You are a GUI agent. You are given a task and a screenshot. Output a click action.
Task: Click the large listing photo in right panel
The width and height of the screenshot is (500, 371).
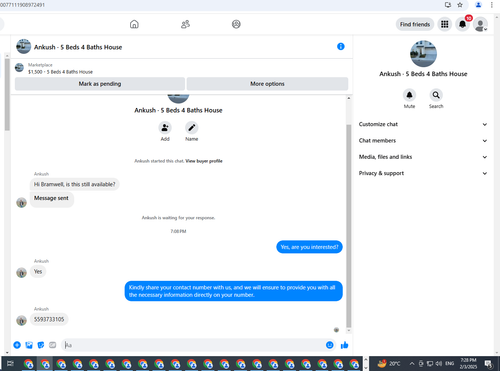pyautogui.click(x=423, y=54)
